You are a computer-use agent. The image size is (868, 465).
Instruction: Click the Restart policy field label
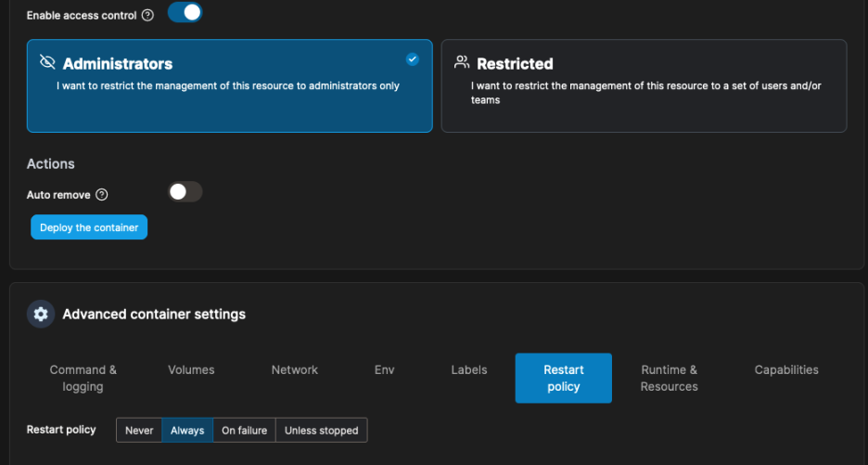(61, 430)
